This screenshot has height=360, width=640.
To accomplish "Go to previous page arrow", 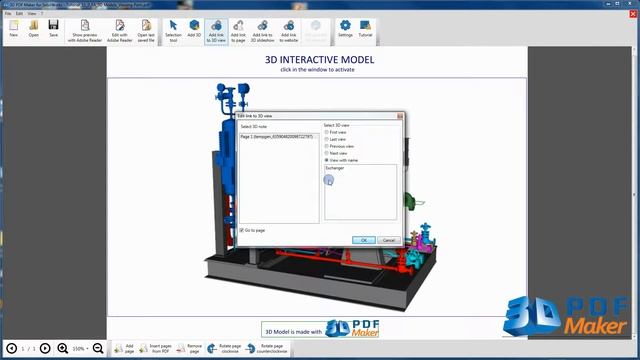I will pos(11,348).
